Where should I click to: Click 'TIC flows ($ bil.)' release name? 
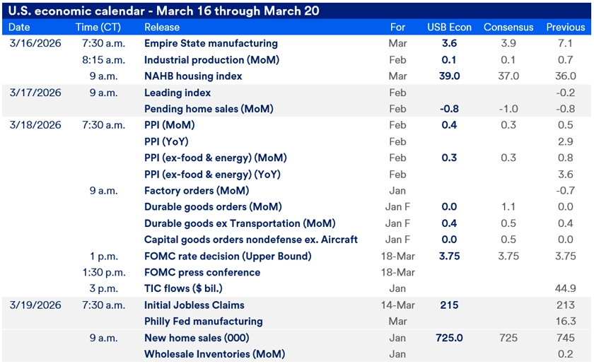tap(183, 288)
